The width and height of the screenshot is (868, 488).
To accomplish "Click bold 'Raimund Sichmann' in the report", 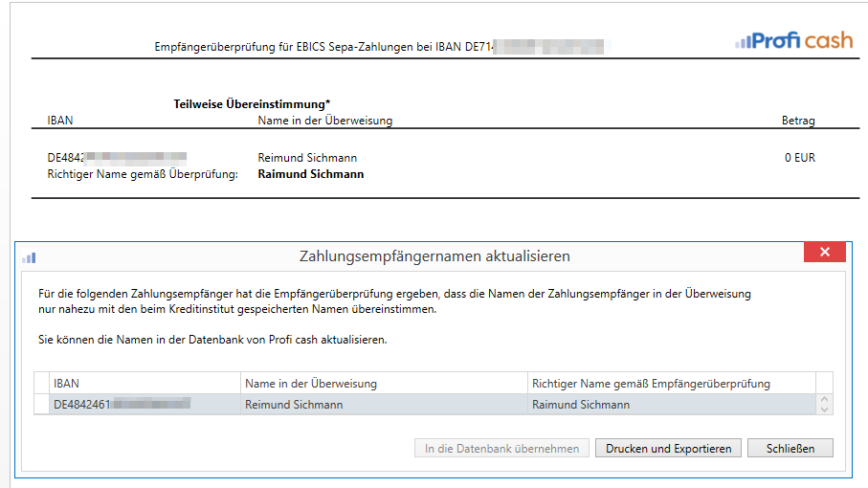I will click(311, 174).
